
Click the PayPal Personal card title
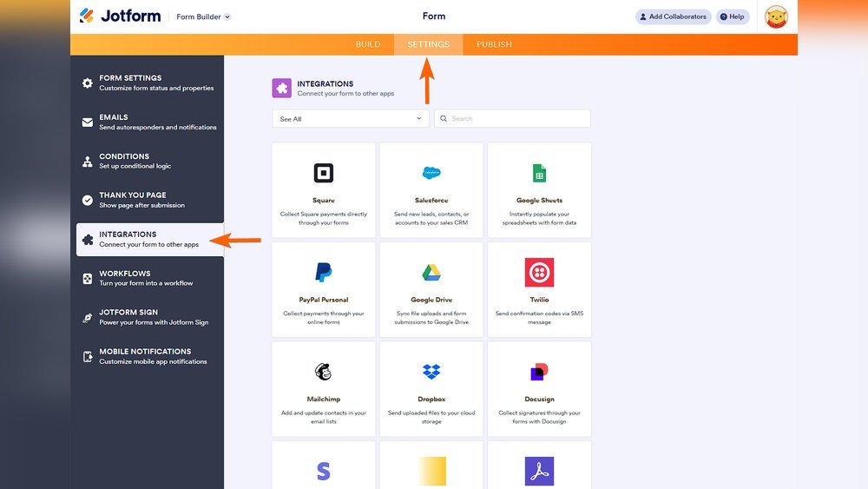pos(323,300)
